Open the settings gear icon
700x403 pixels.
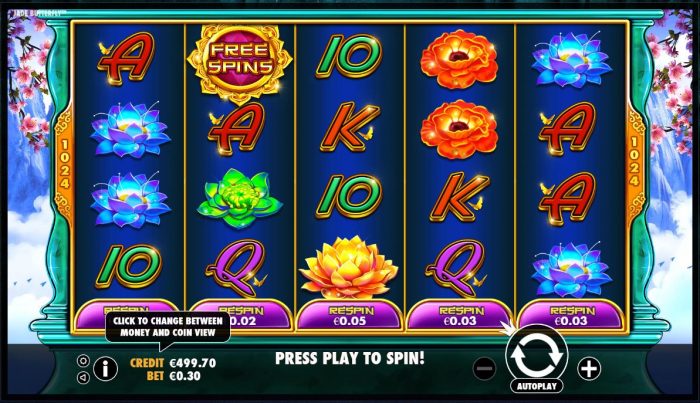83,361
